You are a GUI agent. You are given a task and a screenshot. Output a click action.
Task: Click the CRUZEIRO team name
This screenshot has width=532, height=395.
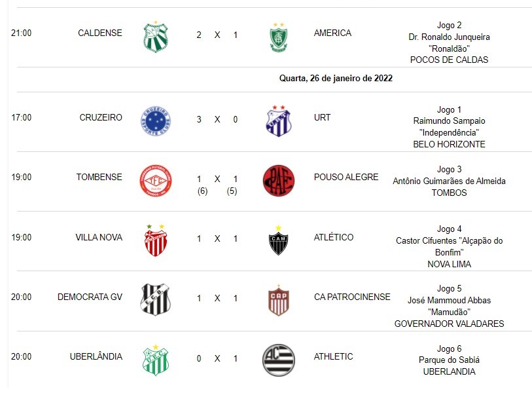pyautogui.click(x=101, y=117)
